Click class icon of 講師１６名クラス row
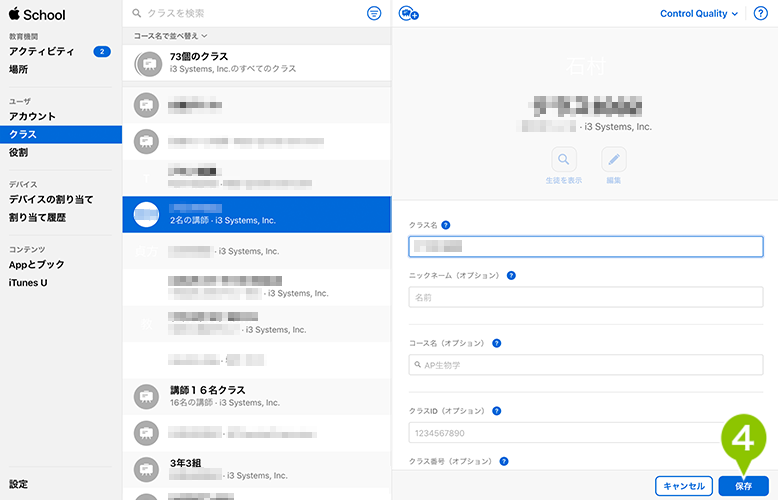The width and height of the screenshot is (778, 500). 146,396
